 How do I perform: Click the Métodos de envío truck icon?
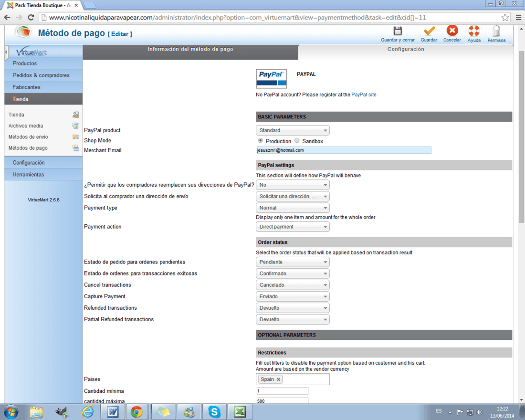76,136
